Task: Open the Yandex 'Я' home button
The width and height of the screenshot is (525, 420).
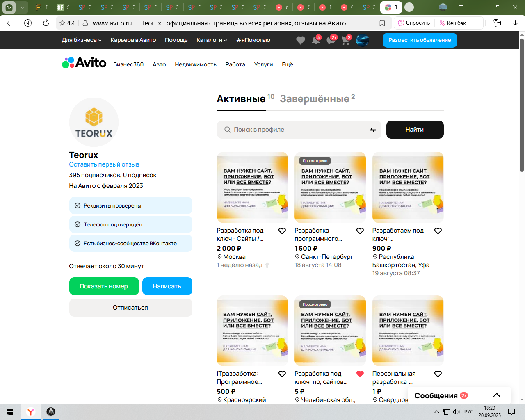Action: [x=28, y=23]
